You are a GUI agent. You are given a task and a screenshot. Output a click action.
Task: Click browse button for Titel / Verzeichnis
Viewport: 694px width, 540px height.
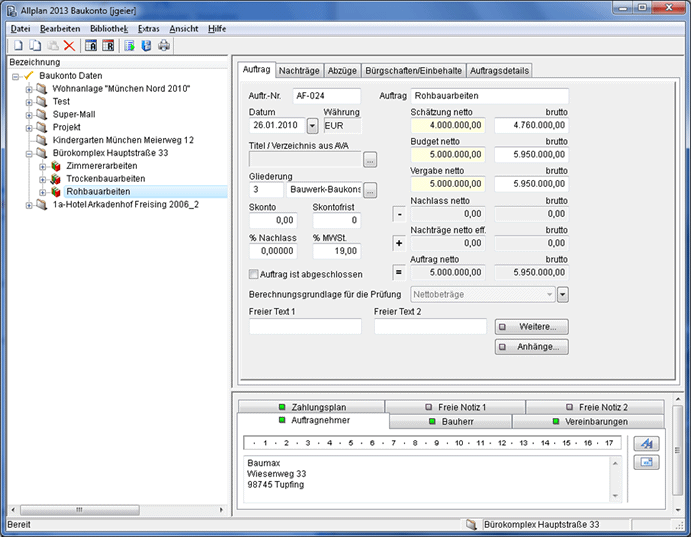pyautogui.click(x=370, y=160)
